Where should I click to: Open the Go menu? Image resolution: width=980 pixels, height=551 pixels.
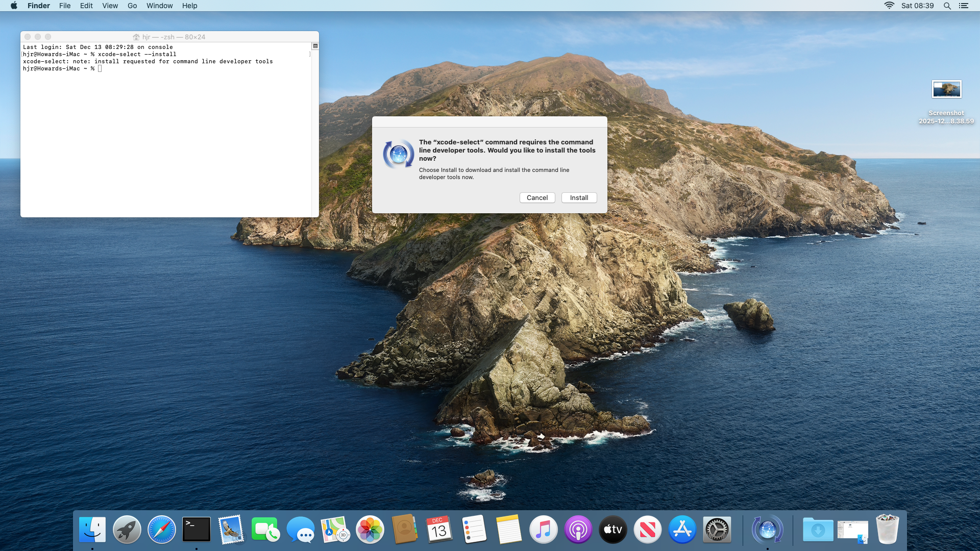coord(132,6)
